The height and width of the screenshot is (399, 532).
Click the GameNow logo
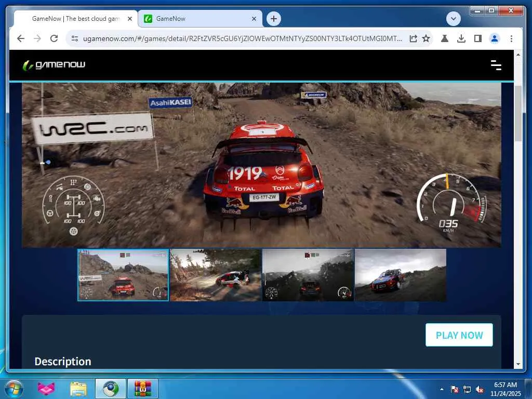coord(54,65)
